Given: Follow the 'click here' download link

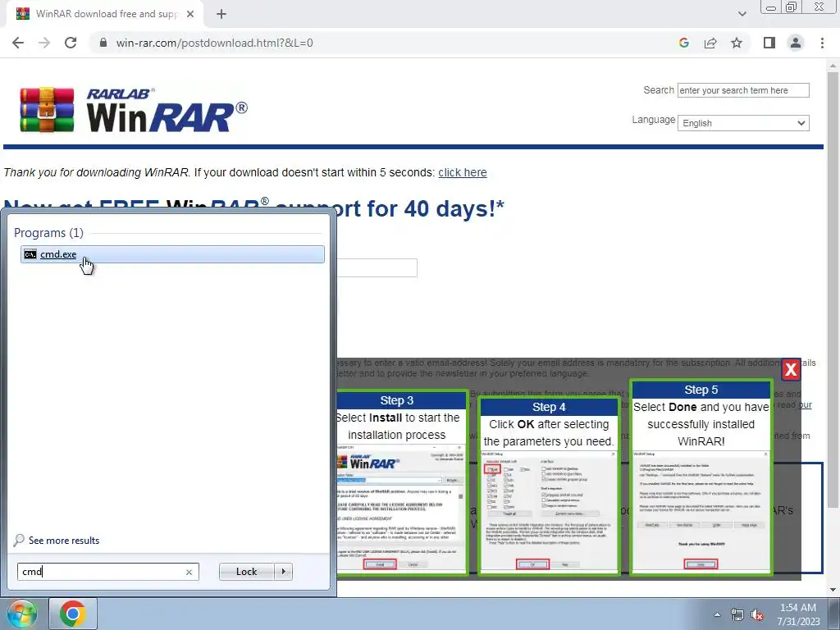Looking at the screenshot, I should [x=463, y=172].
